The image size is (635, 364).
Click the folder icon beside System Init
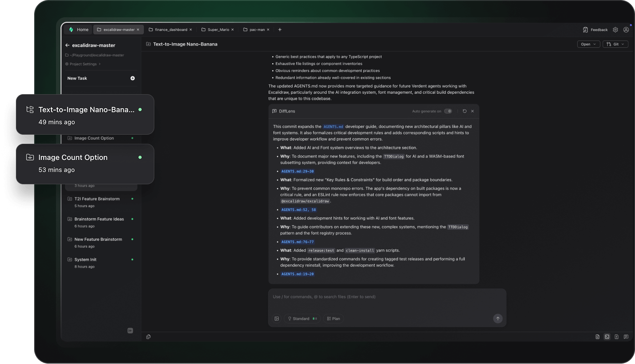coord(70,259)
